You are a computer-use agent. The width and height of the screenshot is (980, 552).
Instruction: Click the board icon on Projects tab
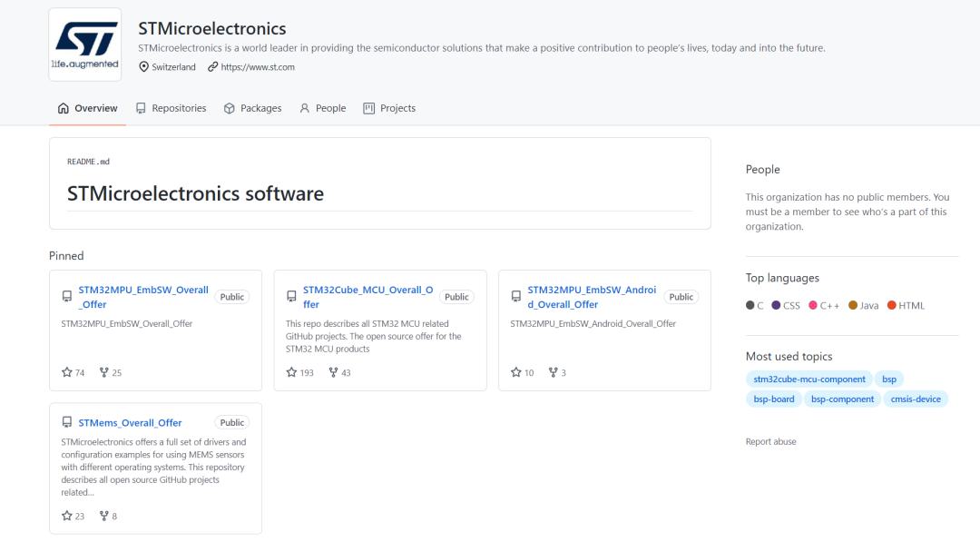pyautogui.click(x=368, y=108)
